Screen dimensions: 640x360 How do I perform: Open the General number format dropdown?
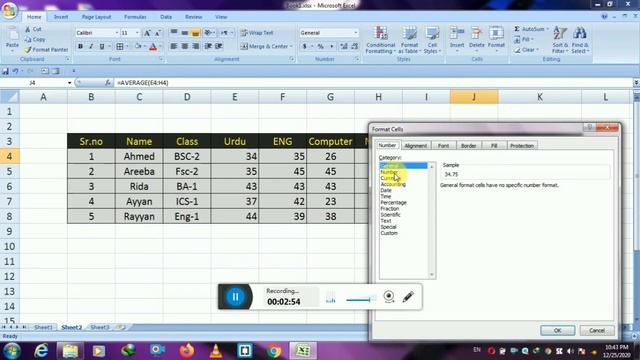356,33
